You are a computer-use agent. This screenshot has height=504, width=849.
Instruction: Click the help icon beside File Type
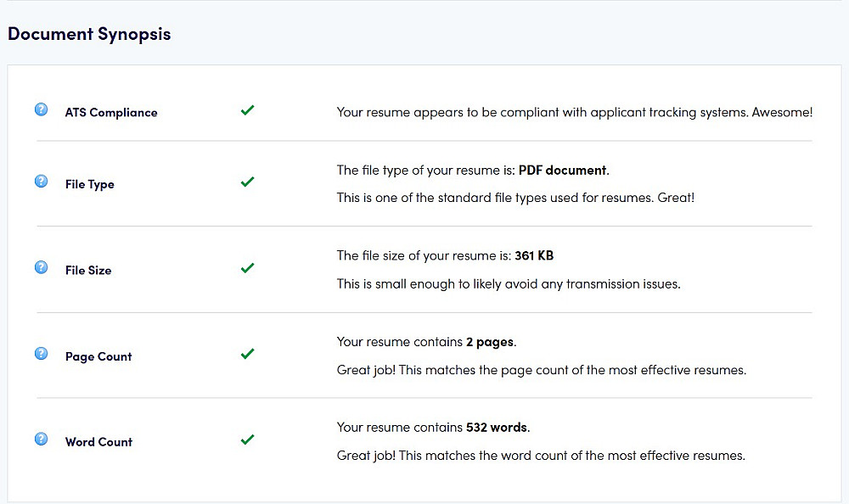click(41, 182)
